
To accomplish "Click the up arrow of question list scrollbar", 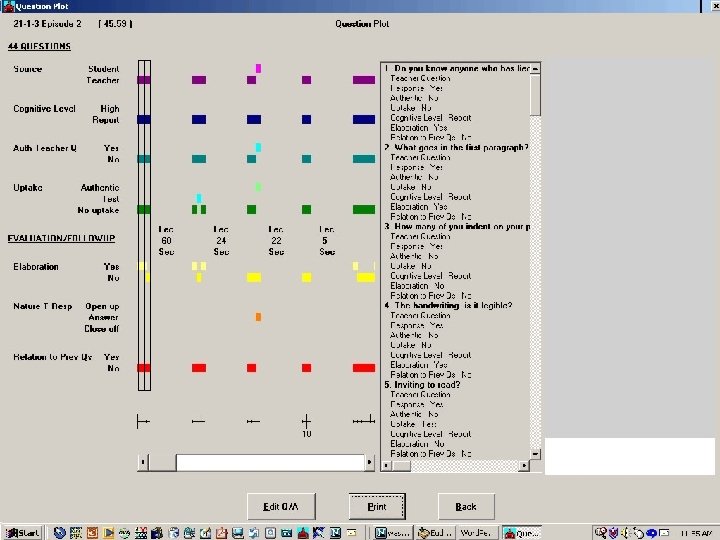I will (x=535, y=68).
